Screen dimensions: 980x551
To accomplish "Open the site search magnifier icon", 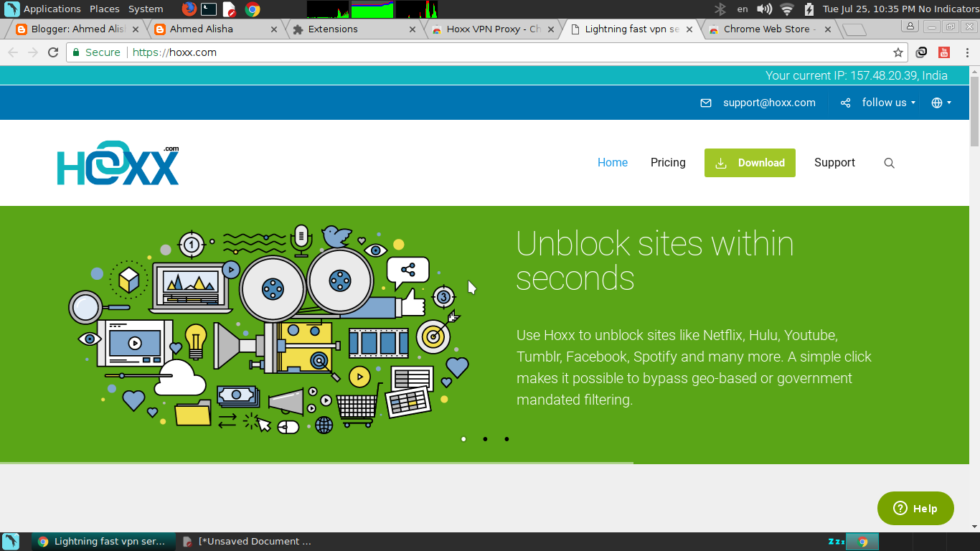I will tap(889, 163).
